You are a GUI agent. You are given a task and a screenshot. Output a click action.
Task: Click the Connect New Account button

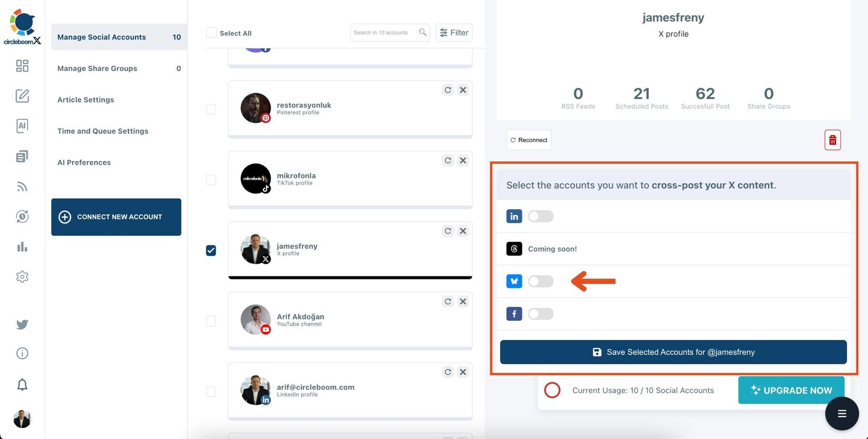(x=116, y=217)
